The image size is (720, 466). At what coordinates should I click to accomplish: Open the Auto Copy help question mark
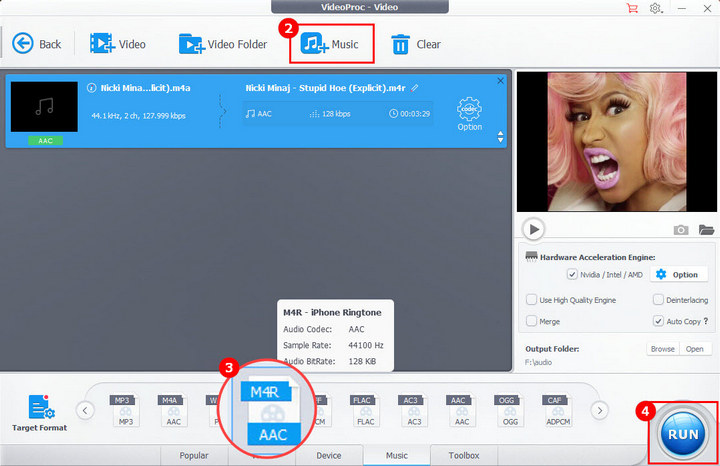click(x=706, y=321)
